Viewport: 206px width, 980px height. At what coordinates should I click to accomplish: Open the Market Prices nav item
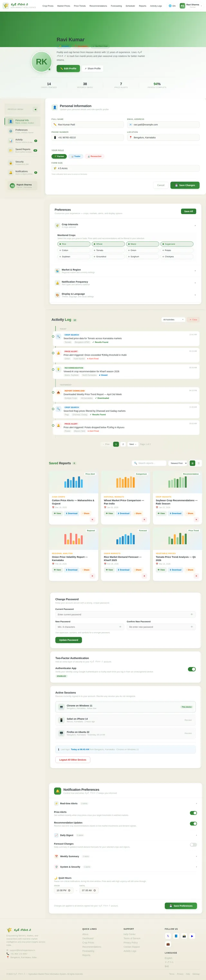pyautogui.click(x=64, y=6)
